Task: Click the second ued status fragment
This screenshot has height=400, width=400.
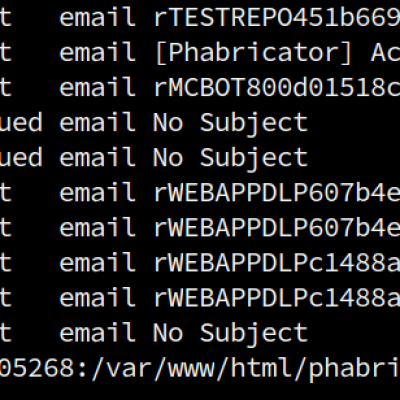Action: click(x=21, y=157)
